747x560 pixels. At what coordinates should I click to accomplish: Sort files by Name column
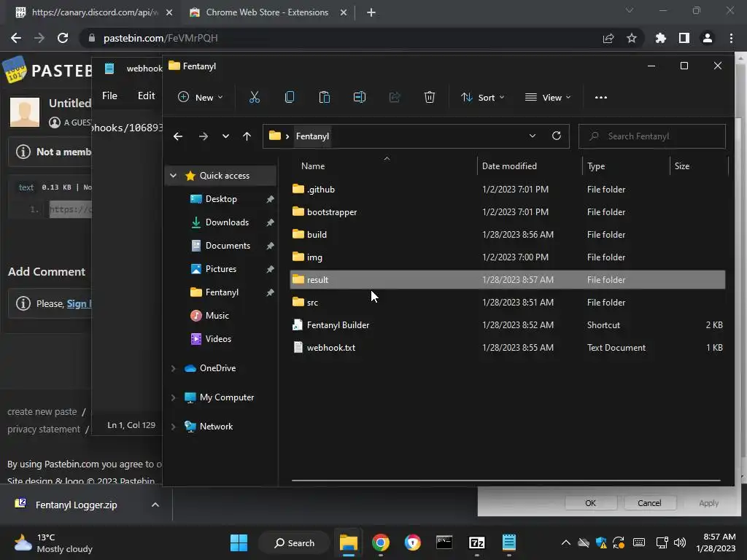coord(313,166)
